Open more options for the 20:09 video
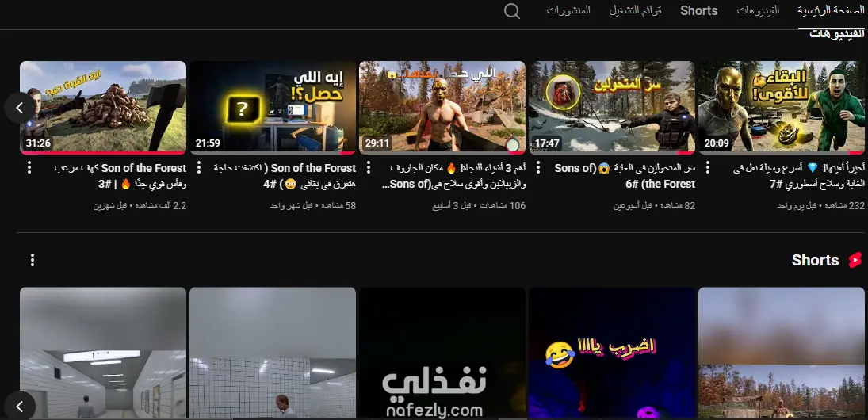This screenshot has width=868, height=420. point(708,168)
